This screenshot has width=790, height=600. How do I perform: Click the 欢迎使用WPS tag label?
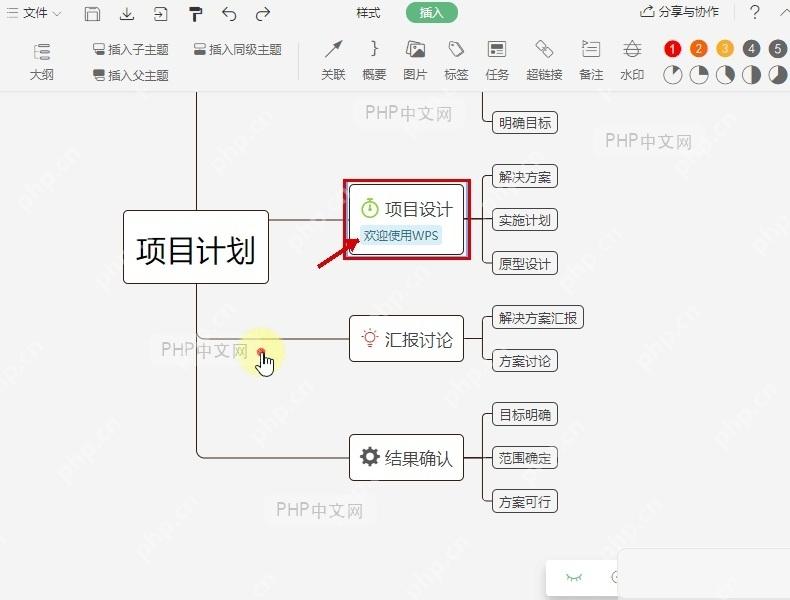point(401,235)
